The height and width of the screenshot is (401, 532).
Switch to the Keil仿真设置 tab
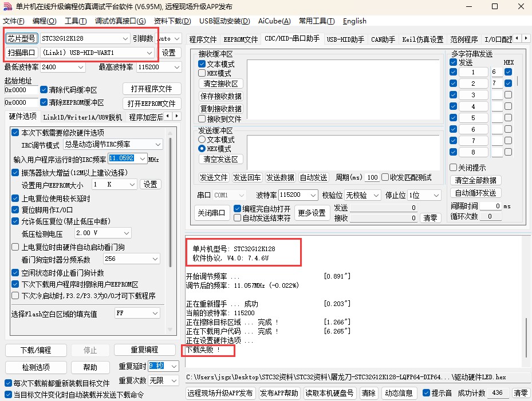point(423,39)
